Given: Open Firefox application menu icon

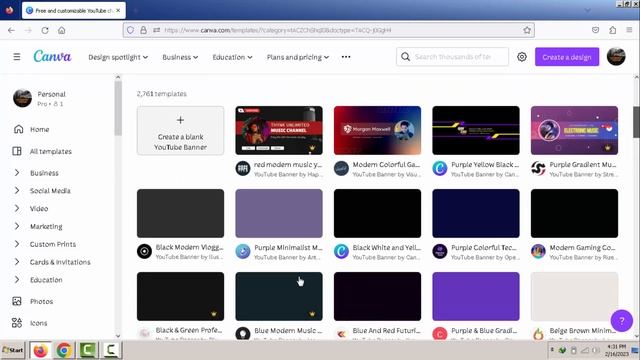Looking at the screenshot, I should 629,30.
